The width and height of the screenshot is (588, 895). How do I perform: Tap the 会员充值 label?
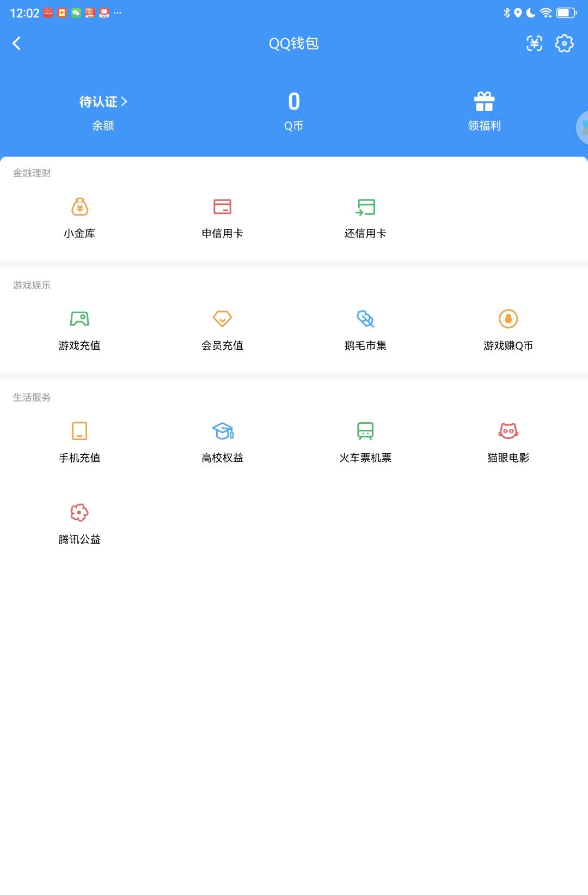click(222, 346)
